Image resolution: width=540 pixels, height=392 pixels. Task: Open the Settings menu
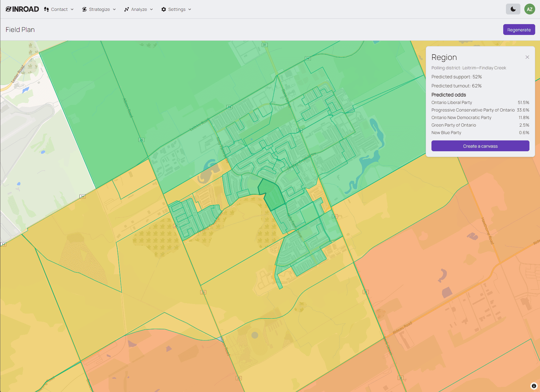pos(176,9)
